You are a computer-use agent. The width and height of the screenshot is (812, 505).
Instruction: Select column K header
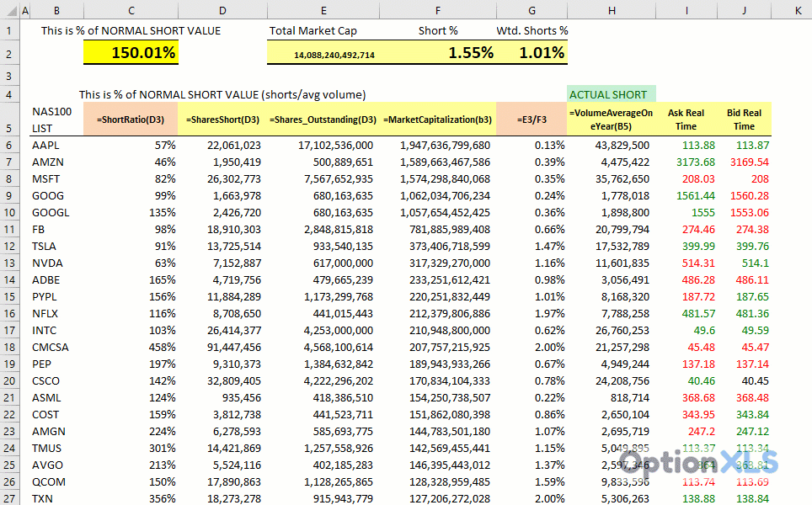pyautogui.click(x=797, y=10)
